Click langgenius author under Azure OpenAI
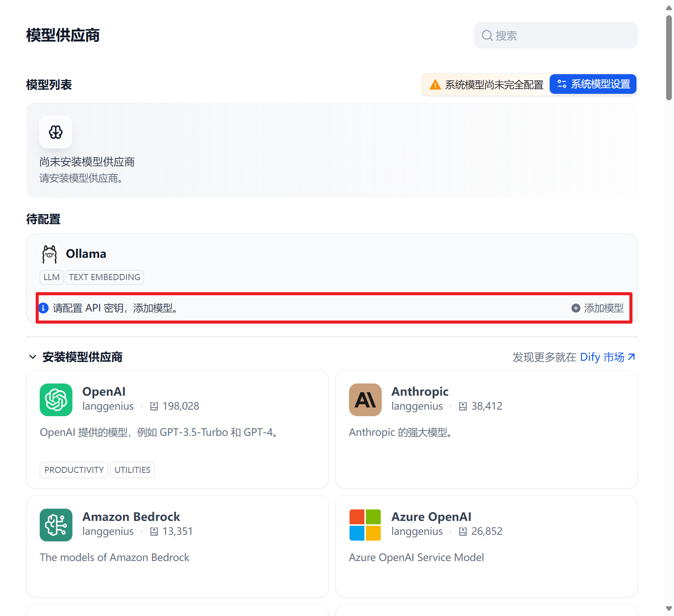This screenshot has height=616, width=674. [x=417, y=532]
